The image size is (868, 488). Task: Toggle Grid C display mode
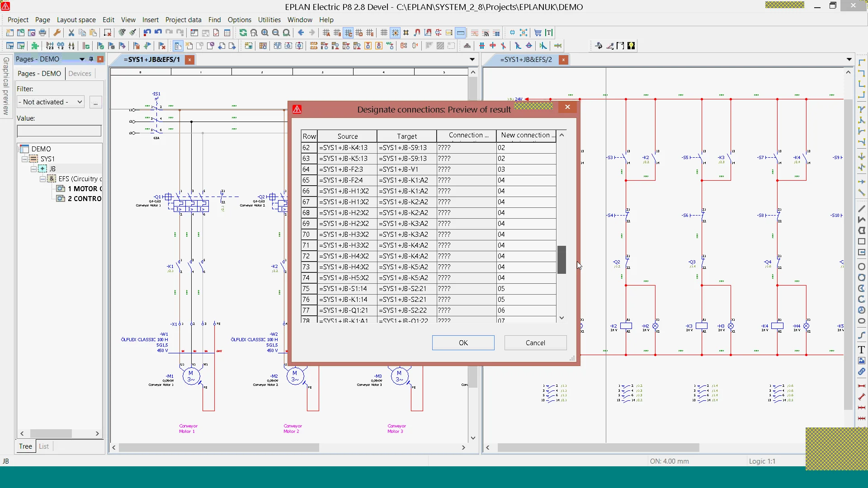349,33
